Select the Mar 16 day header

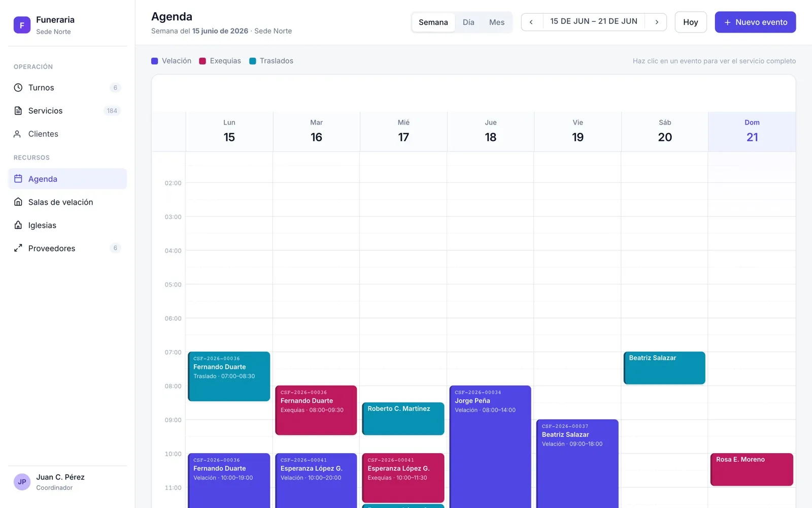317,132
